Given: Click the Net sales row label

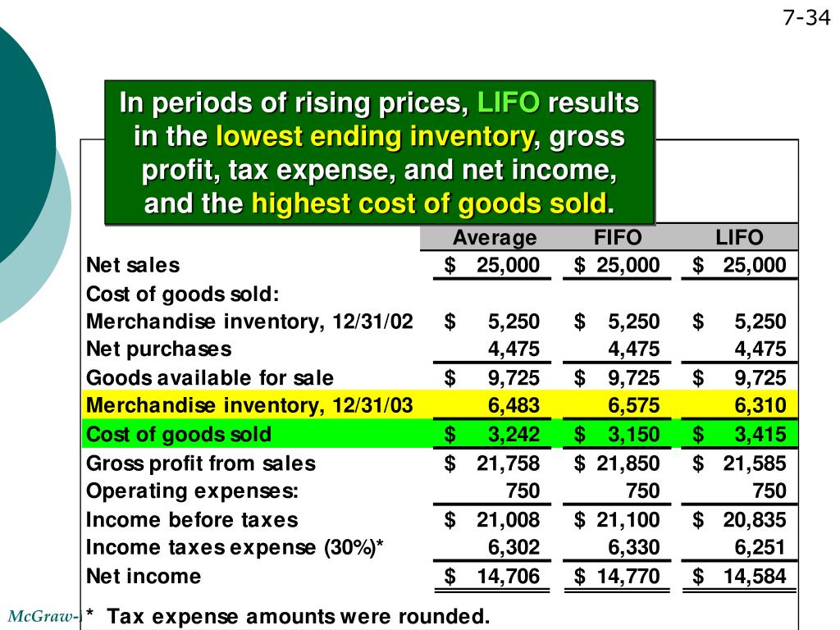Looking at the screenshot, I should point(133,265).
